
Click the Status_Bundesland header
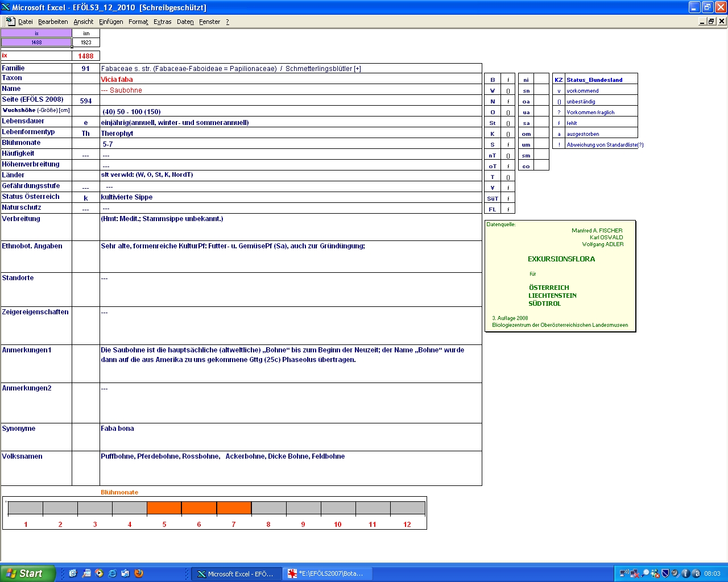point(594,80)
